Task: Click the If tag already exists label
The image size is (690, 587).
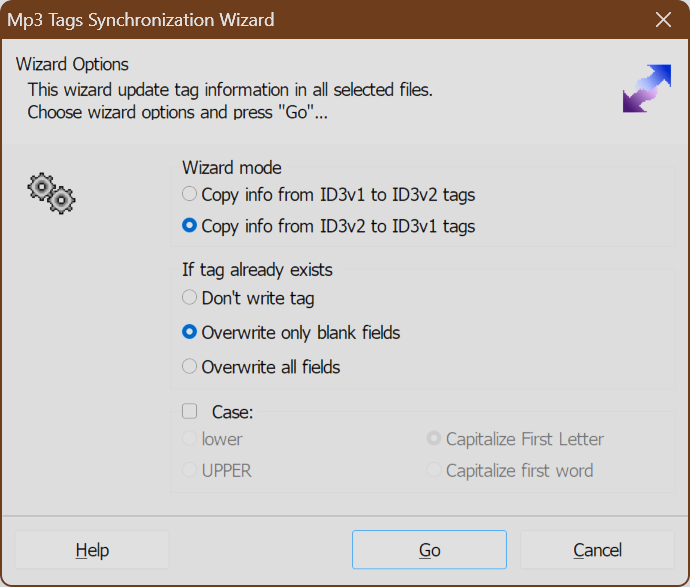Action: (257, 270)
